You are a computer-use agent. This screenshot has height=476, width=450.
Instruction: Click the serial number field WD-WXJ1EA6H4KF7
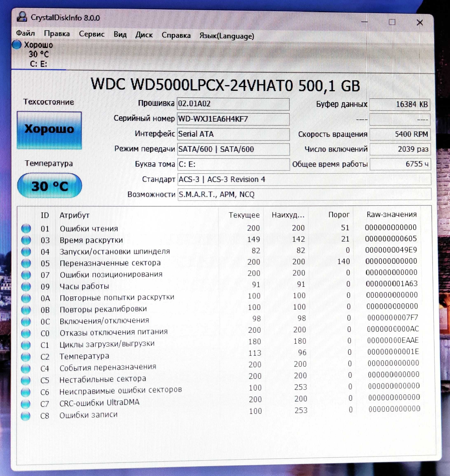(x=233, y=119)
